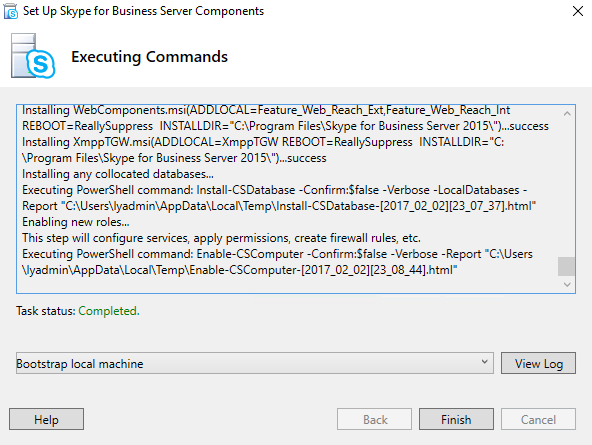Click the Skype for Business title bar icon

coord(11,11)
